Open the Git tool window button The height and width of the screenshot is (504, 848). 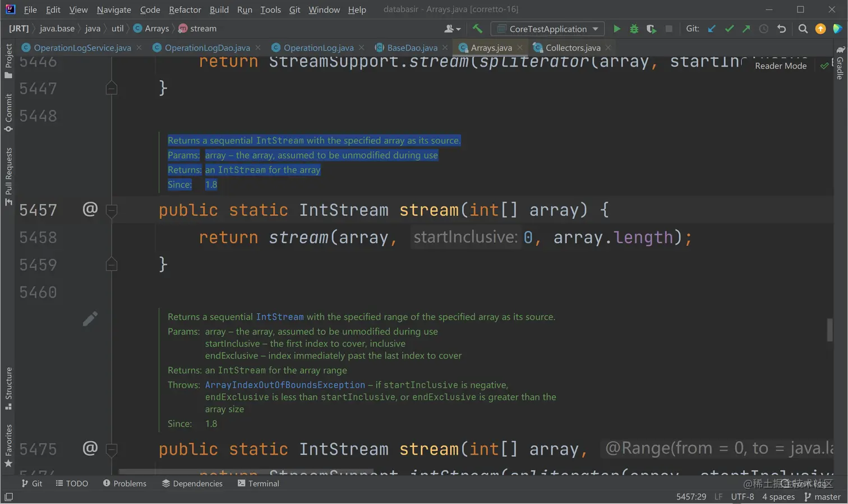pyautogui.click(x=31, y=483)
